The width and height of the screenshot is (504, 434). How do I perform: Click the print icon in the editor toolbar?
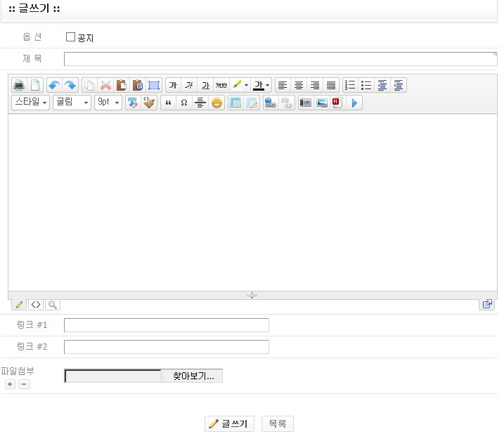19,85
